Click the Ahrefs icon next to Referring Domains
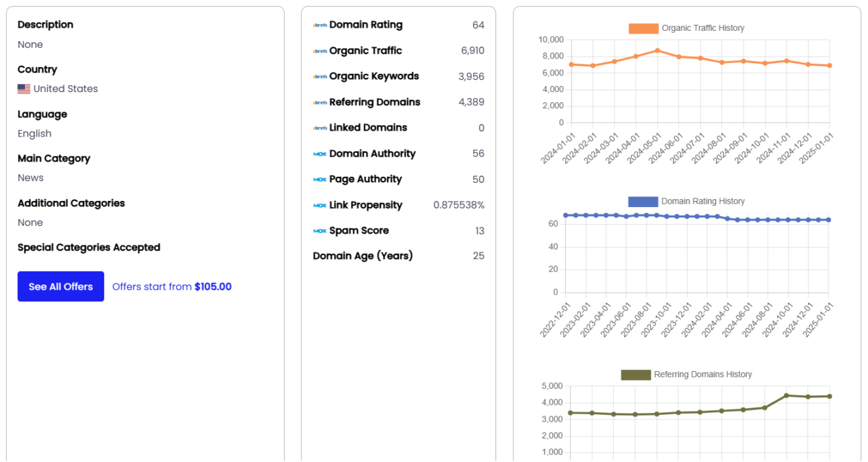The height and width of the screenshot is (462, 868). pyautogui.click(x=320, y=102)
